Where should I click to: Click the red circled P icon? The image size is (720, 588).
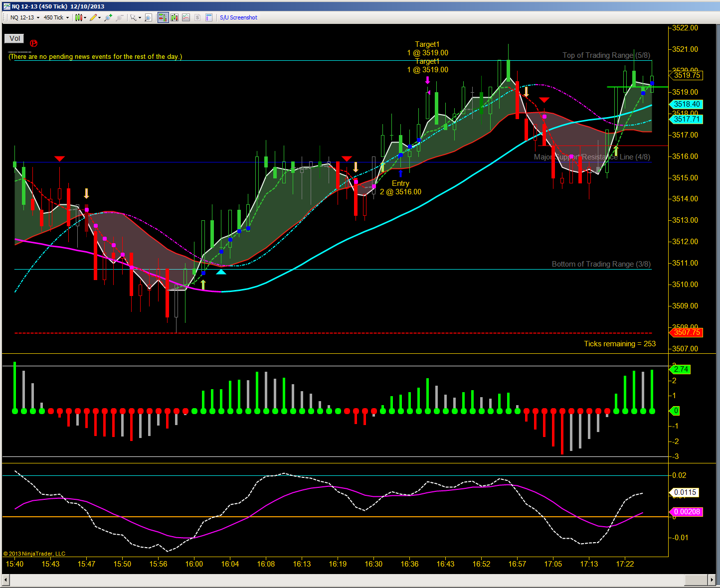pyautogui.click(x=33, y=43)
